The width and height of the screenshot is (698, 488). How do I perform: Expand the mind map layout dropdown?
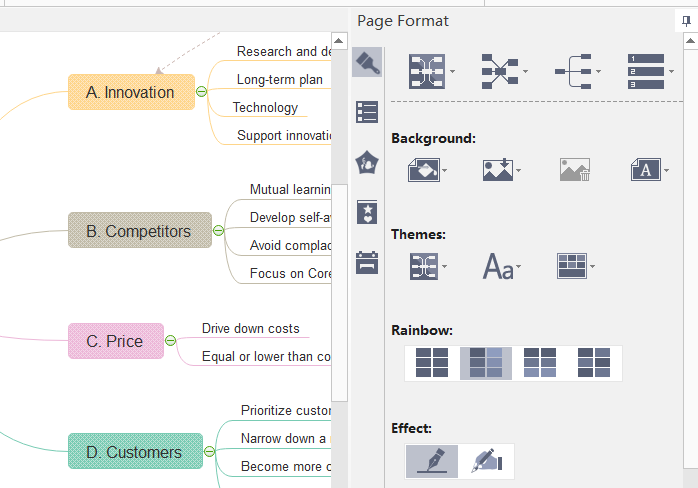(x=454, y=71)
